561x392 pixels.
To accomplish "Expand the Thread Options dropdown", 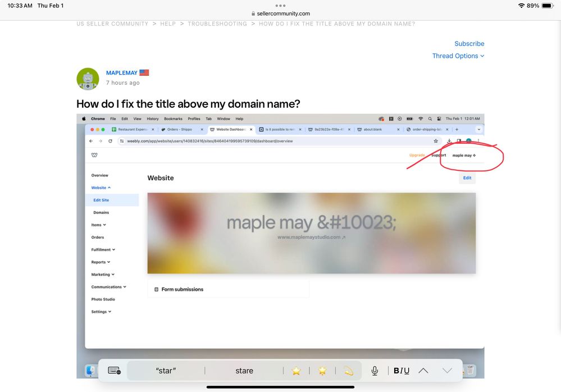I will [458, 56].
